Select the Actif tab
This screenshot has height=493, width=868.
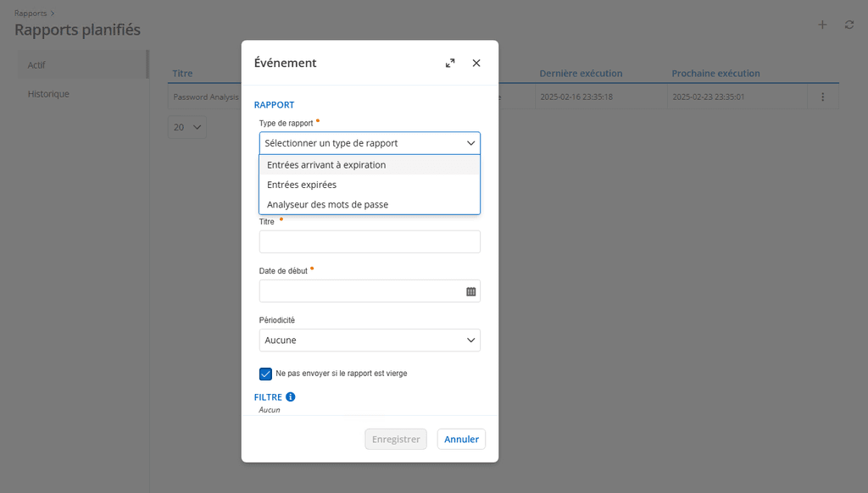(36, 64)
